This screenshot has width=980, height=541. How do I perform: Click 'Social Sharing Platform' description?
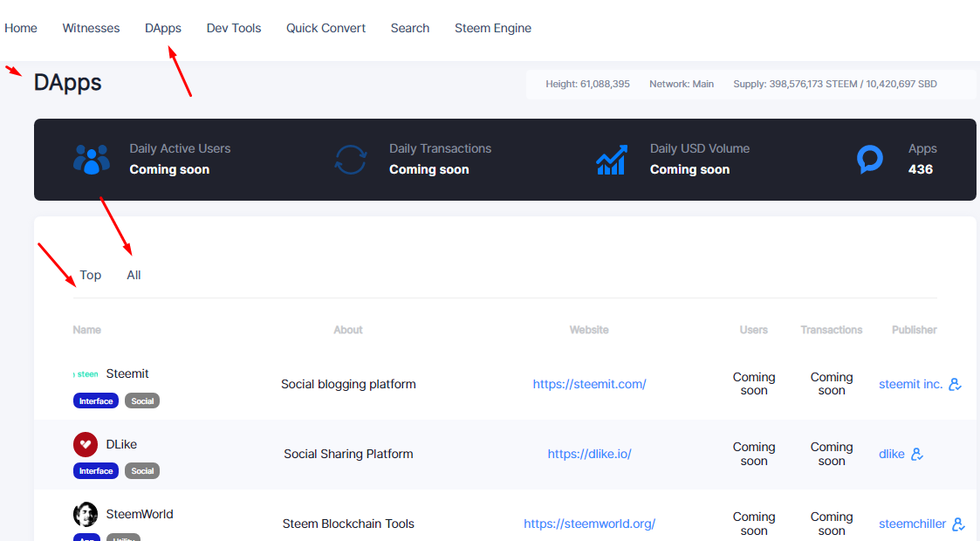tap(348, 454)
